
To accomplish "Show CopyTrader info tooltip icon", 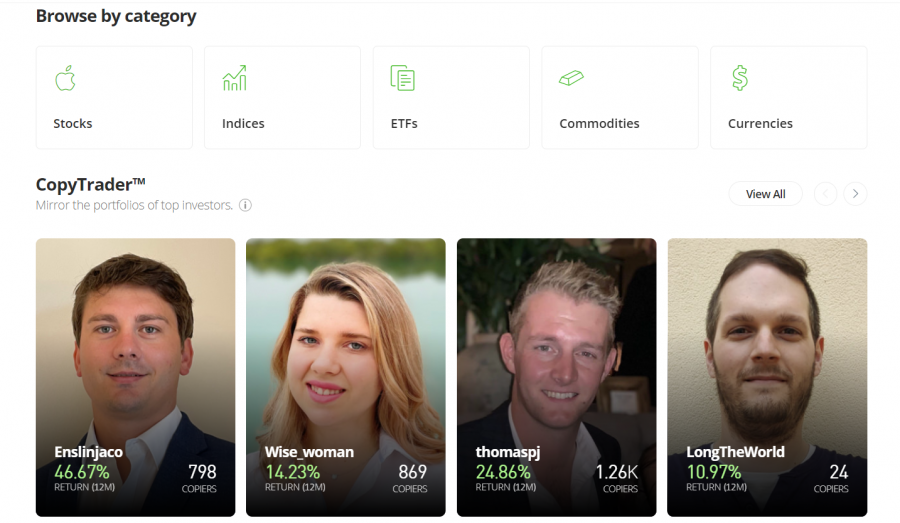I will [x=245, y=205].
